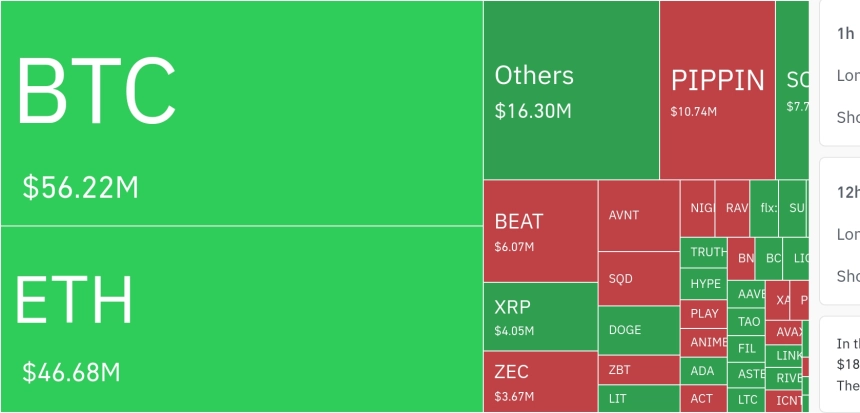The image size is (860, 413).
Task: Open the ZEC tile at $3.67M
Action: pyautogui.click(x=540, y=381)
